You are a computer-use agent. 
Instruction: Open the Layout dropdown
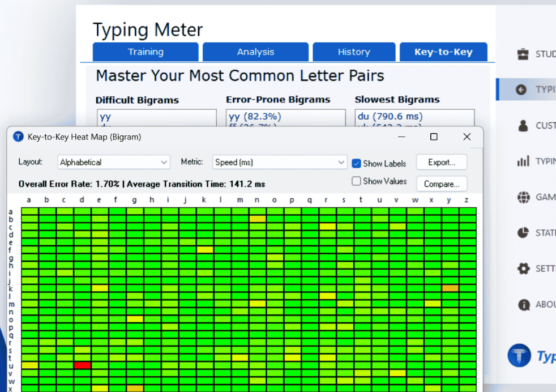pos(113,161)
